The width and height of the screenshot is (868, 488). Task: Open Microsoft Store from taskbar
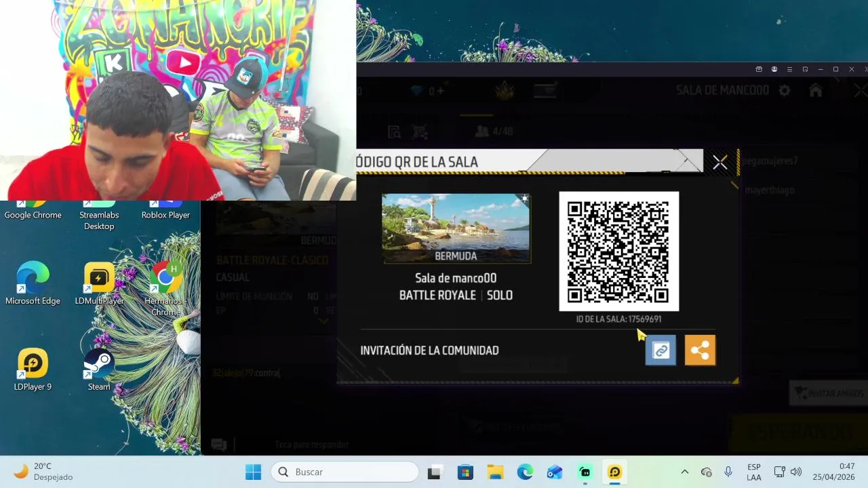pos(465,472)
